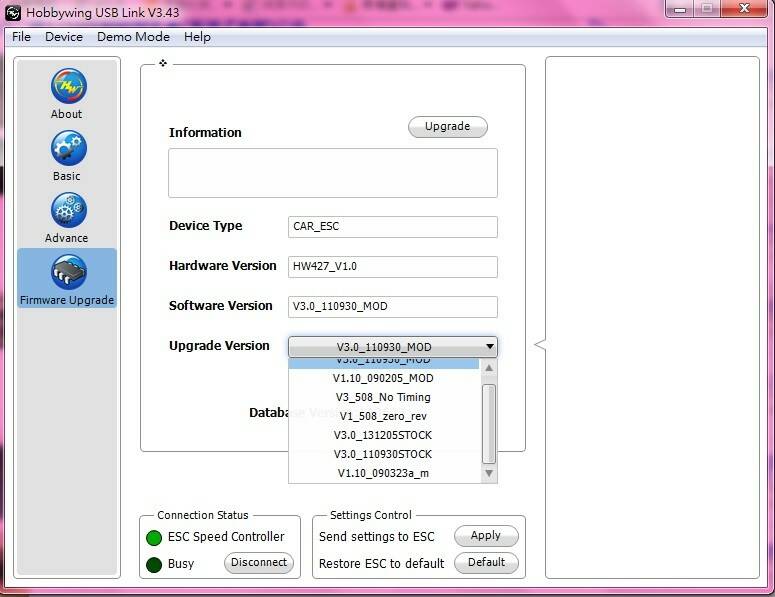The width and height of the screenshot is (775, 597).
Task: Click the Software Version field
Action: (393, 307)
